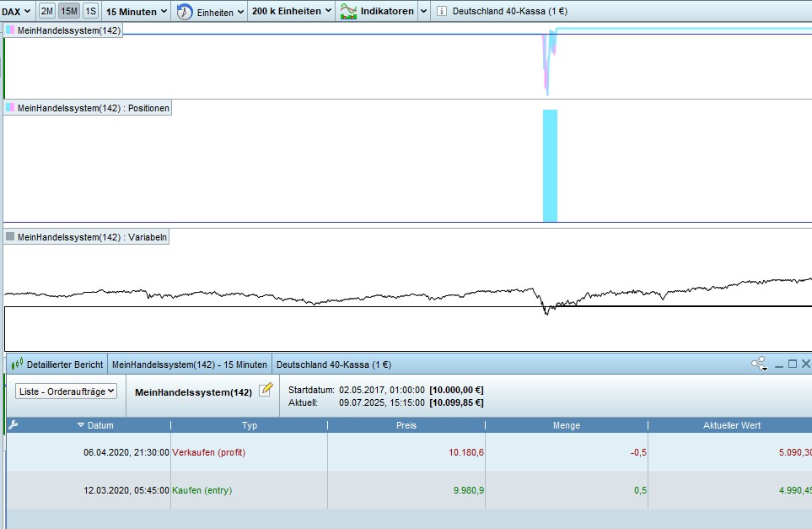The height and width of the screenshot is (529, 812).
Task: Open the Einheiten dropdown arrow
Action: pos(240,12)
